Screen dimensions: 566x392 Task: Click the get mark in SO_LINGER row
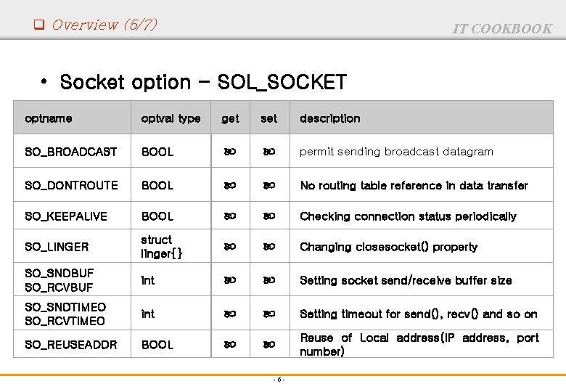pyautogui.click(x=230, y=247)
